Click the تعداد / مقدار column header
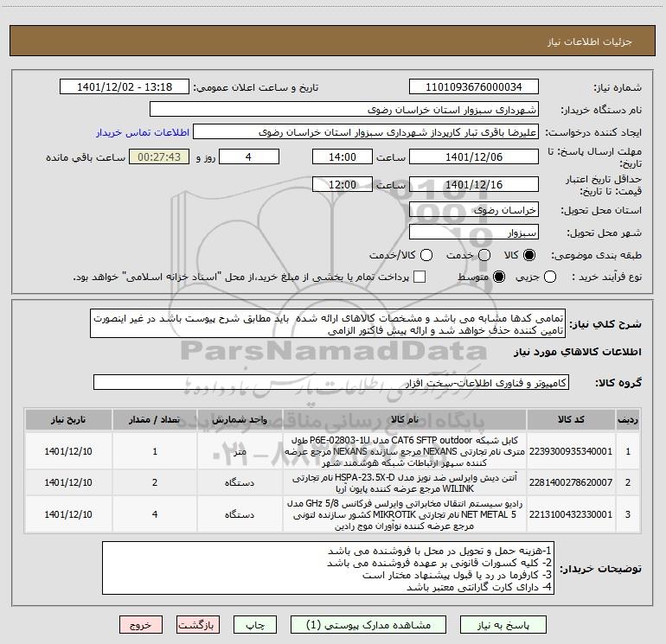Screen dimensions: 666x644 155,419
